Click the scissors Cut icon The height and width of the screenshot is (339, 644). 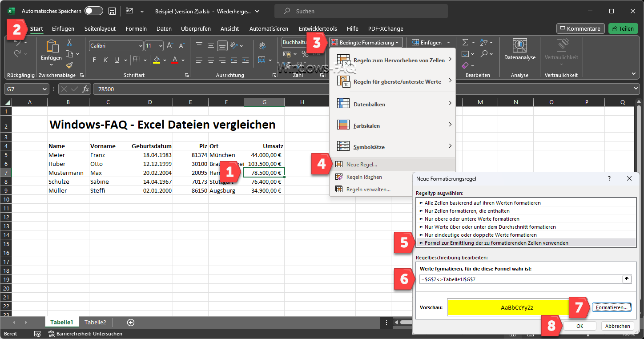pos(69,43)
